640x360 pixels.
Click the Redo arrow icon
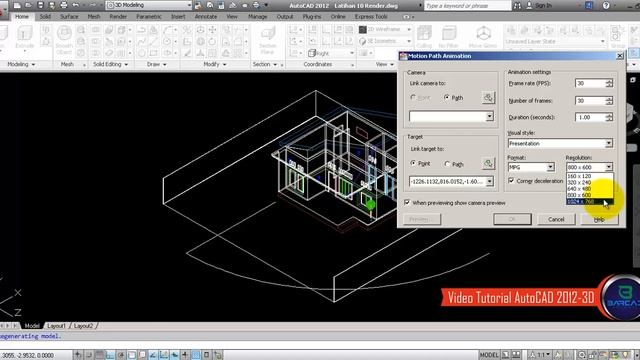click(93, 5)
